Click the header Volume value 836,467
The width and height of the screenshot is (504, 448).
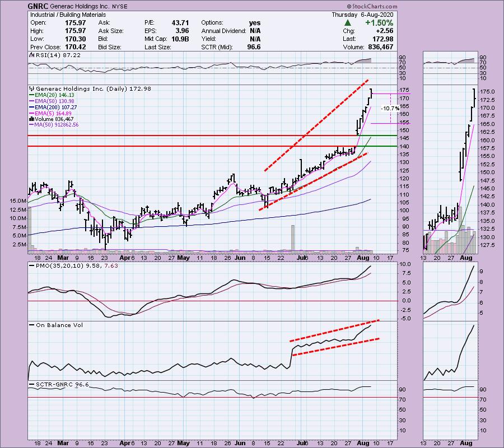point(380,47)
